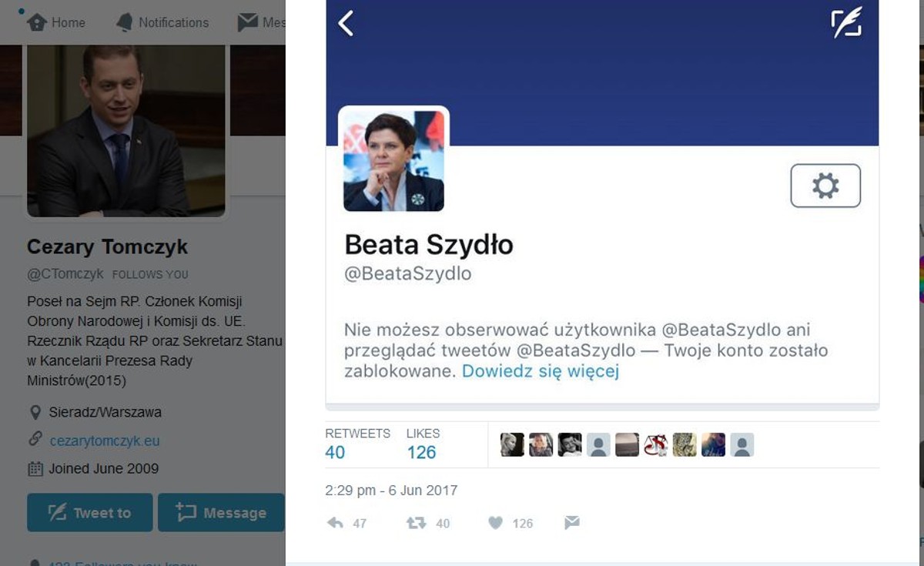Go to the Home tab

(x=56, y=22)
